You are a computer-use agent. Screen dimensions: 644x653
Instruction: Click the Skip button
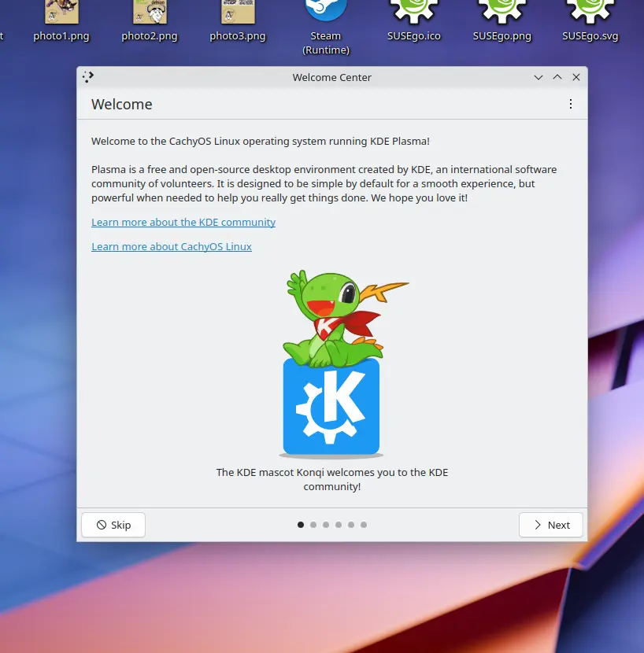coord(113,525)
